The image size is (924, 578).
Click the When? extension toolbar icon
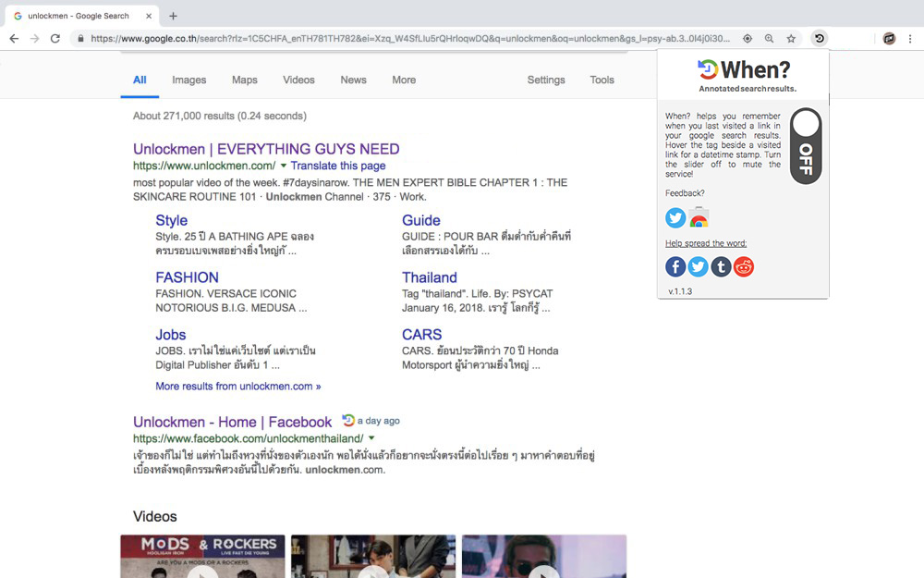(x=819, y=38)
